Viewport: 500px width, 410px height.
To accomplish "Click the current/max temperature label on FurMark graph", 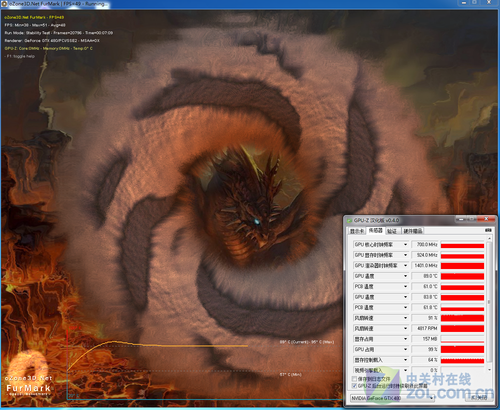I will [x=307, y=342].
